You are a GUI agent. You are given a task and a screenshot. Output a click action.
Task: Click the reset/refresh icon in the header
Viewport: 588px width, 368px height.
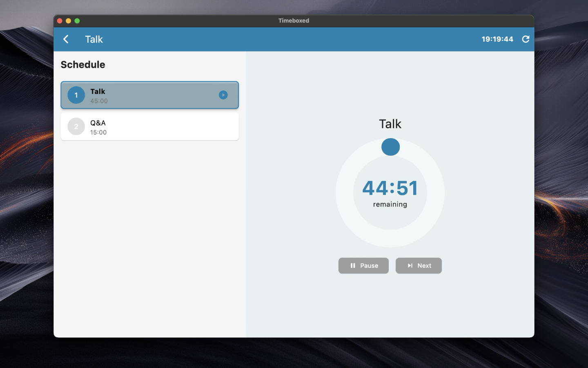click(526, 39)
